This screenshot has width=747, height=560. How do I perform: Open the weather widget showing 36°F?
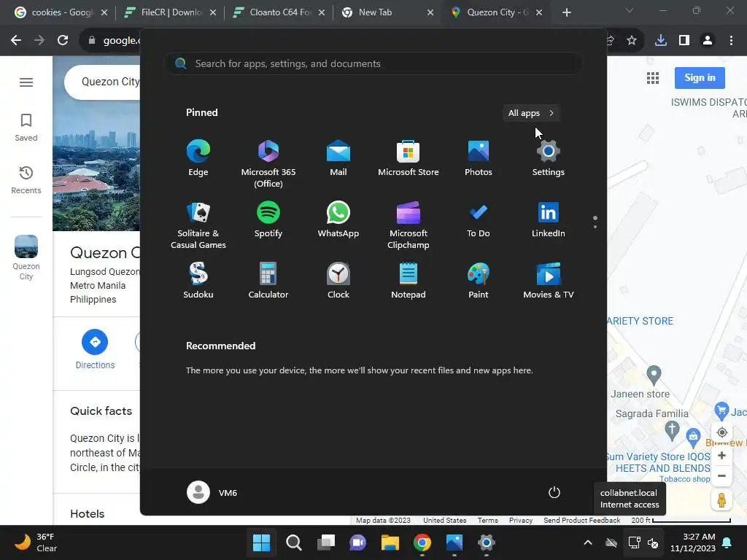point(36,542)
